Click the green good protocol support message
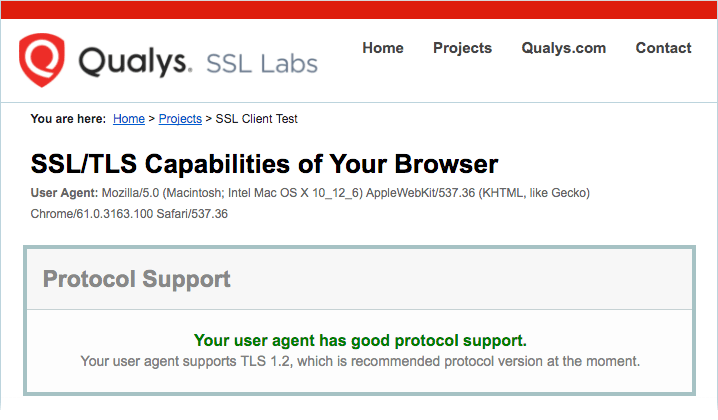The image size is (718, 420). pyautogui.click(x=360, y=340)
